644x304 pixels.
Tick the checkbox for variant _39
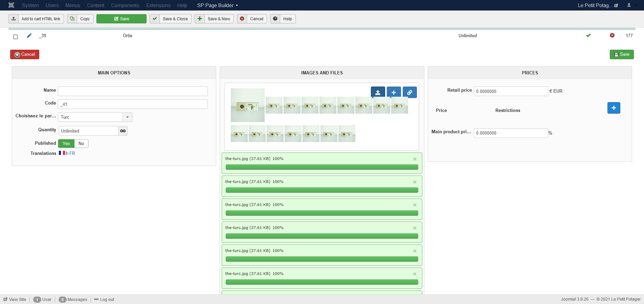point(16,37)
